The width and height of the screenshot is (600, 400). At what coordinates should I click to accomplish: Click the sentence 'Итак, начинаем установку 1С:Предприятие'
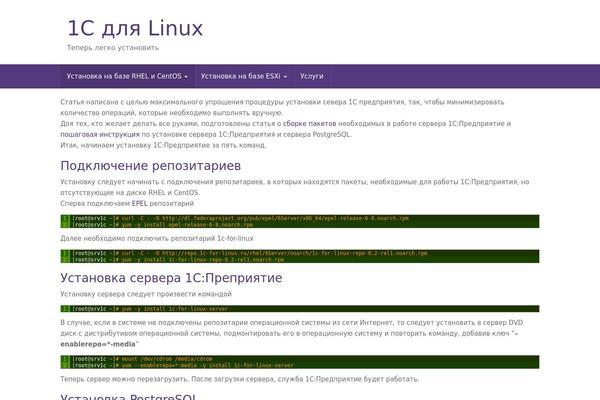click(163, 145)
